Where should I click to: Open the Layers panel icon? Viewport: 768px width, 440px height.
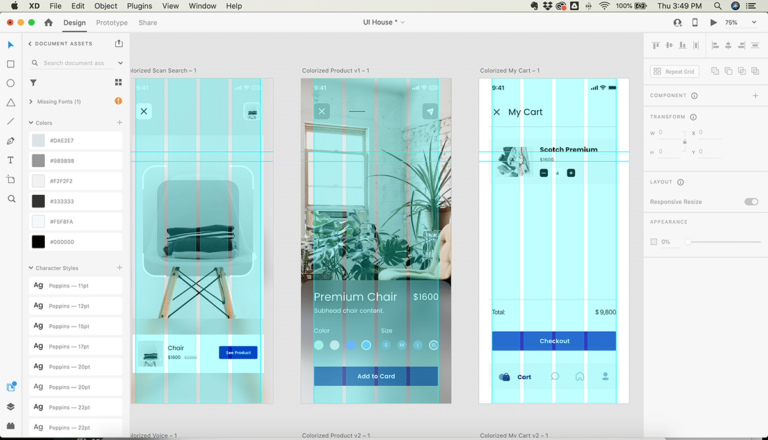(x=11, y=407)
